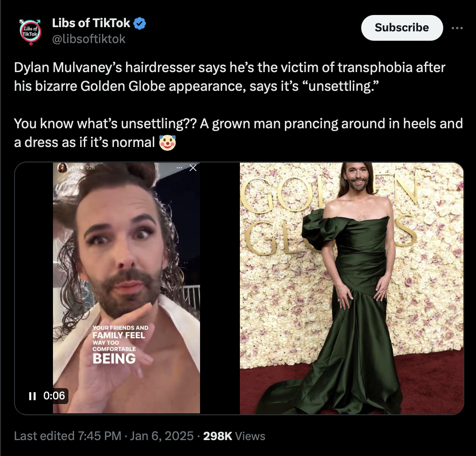Click the jvn username in story header
The image size is (476, 456).
(x=75, y=168)
